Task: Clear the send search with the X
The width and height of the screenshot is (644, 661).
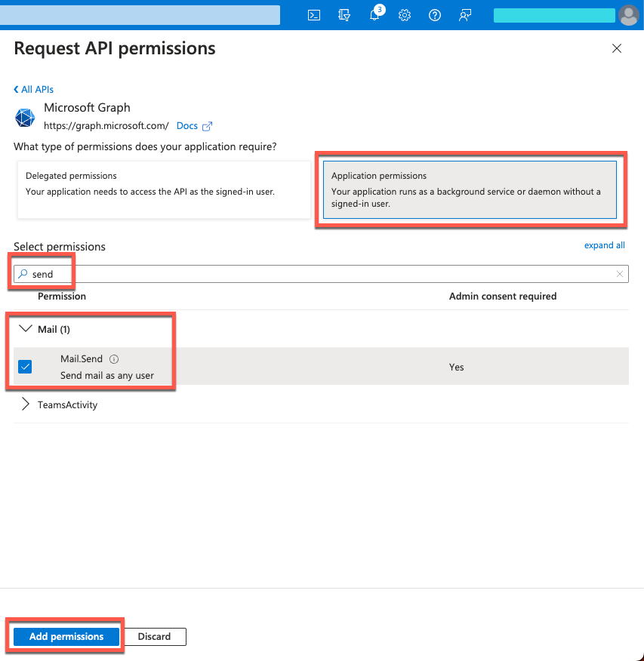Action: tap(619, 273)
